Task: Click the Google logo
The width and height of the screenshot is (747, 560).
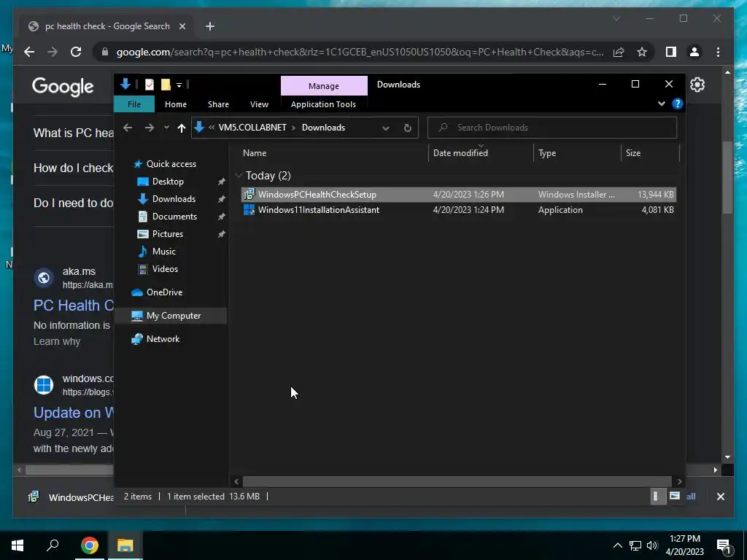Action: pos(63,87)
